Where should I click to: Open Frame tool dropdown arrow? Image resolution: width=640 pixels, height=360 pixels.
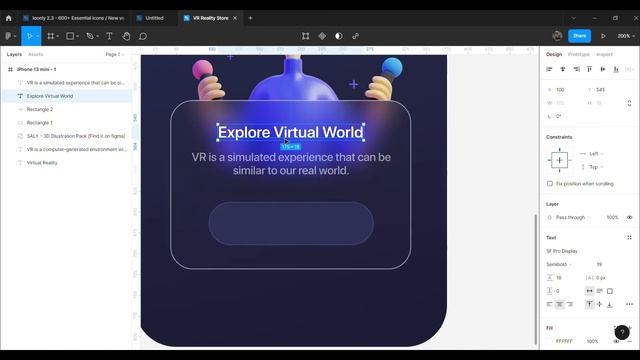(58, 36)
